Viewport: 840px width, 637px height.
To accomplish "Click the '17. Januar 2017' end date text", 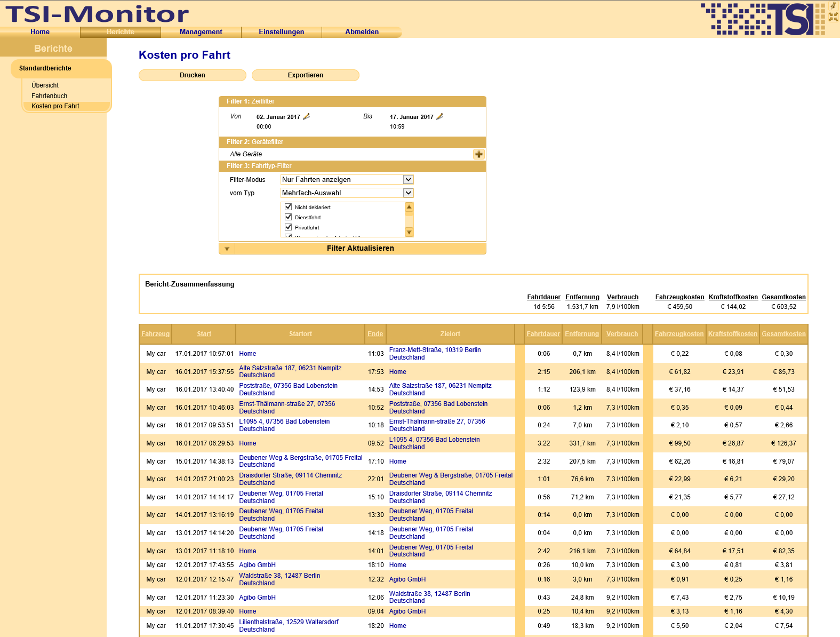I will tap(412, 117).
